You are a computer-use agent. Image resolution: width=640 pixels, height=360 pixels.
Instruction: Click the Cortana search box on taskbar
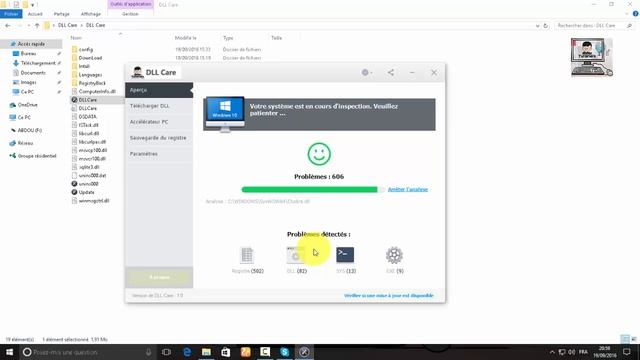tap(88, 352)
